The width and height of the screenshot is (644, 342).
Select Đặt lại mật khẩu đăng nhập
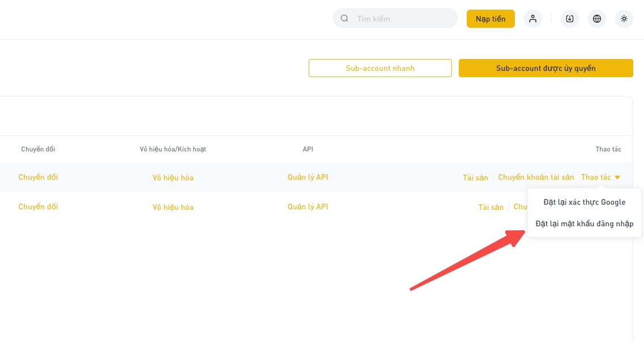tap(584, 223)
